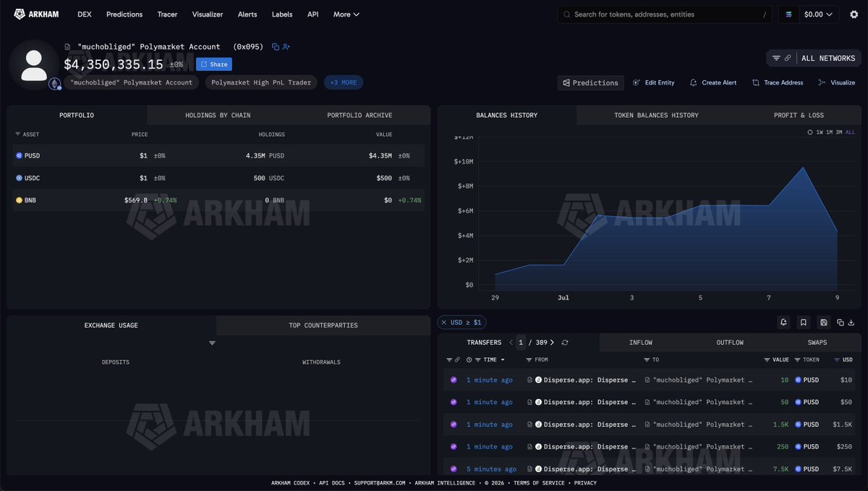Viewport: 868px width, 491px height.
Task: Click the bell icon above the transfers table
Action: click(x=783, y=323)
